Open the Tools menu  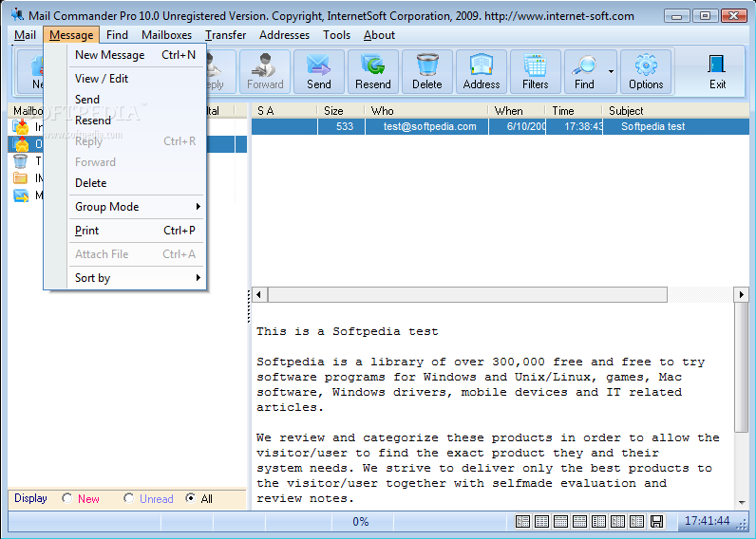(x=336, y=35)
